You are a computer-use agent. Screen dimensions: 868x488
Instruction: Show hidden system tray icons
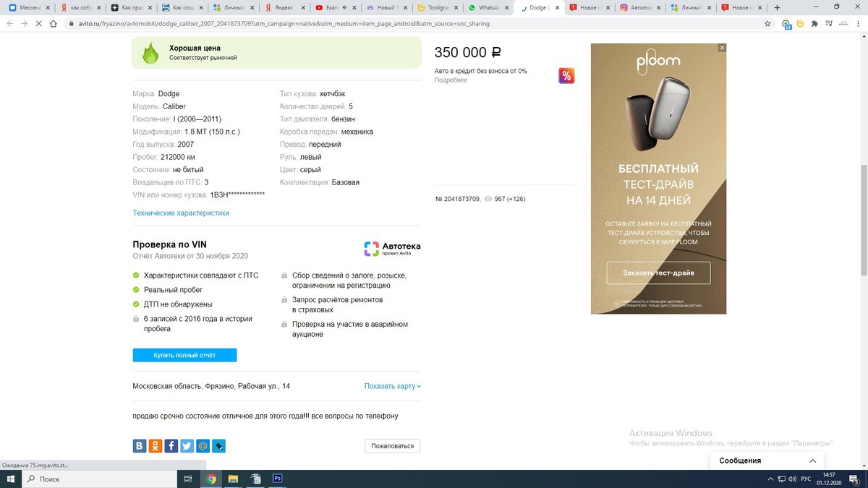coord(769,479)
